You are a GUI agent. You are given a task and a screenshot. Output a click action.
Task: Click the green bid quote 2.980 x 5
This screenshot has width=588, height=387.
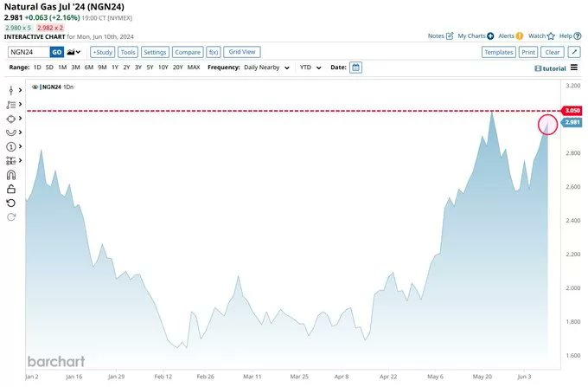click(18, 28)
